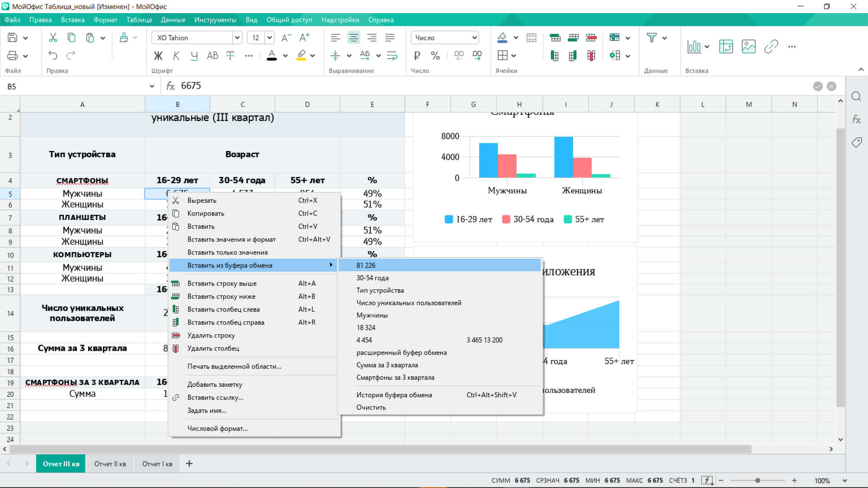Open the font color A swatch
The width and height of the screenshot is (868, 488).
click(272, 56)
